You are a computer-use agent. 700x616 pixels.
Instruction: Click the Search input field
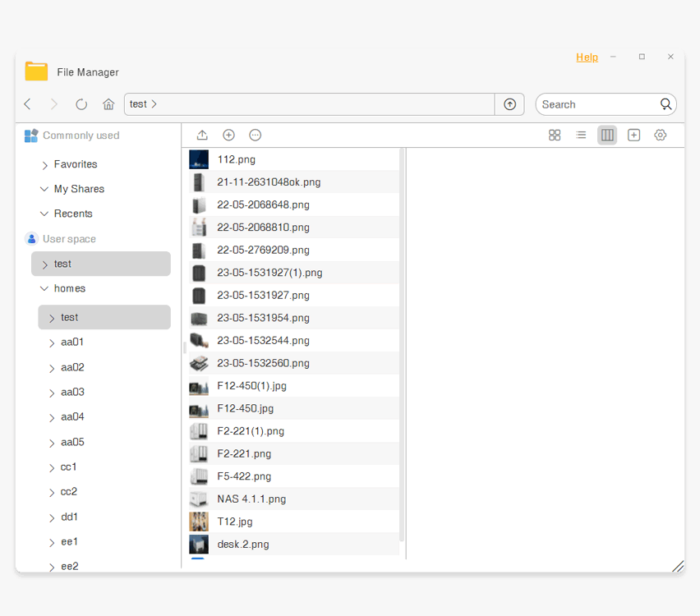[x=598, y=104]
